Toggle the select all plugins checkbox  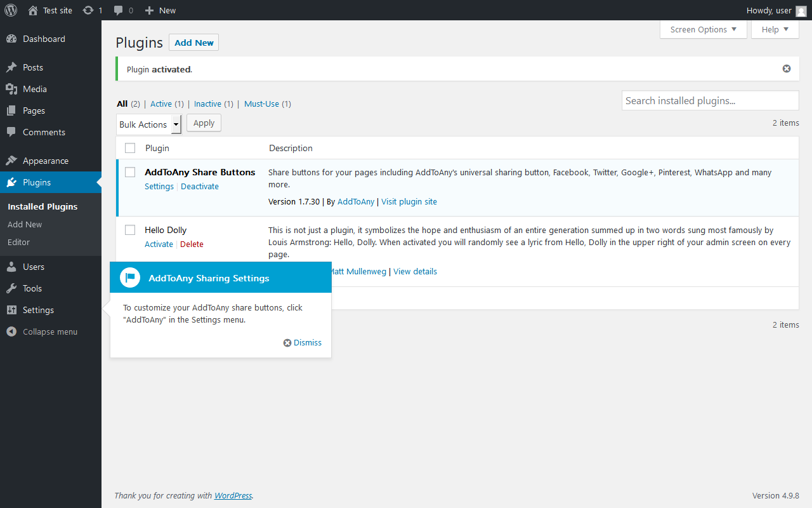click(130, 148)
